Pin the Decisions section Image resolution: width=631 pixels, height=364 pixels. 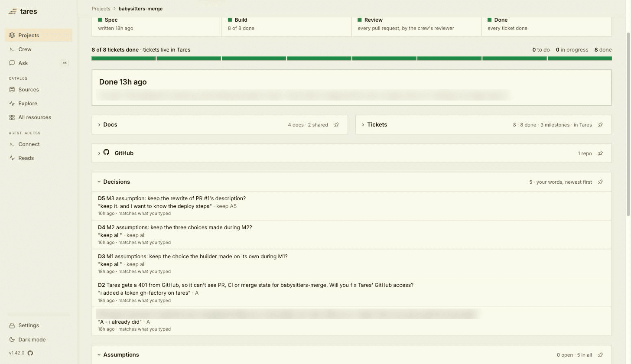pyautogui.click(x=600, y=182)
